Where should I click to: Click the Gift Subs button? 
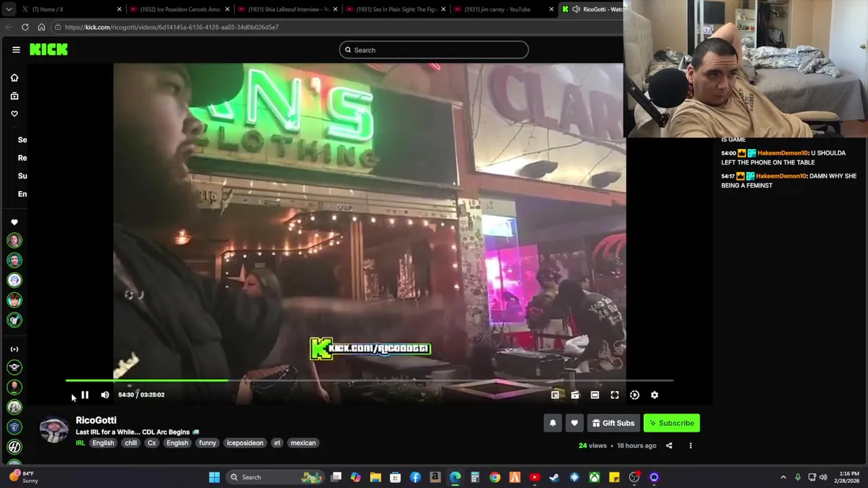(613, 423)
